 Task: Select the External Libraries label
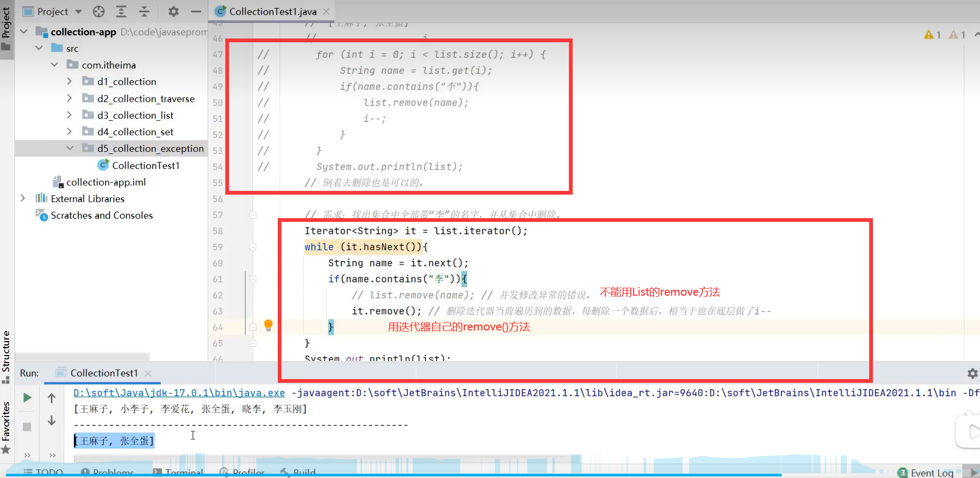pyautogui.click(x=88, y=198)
